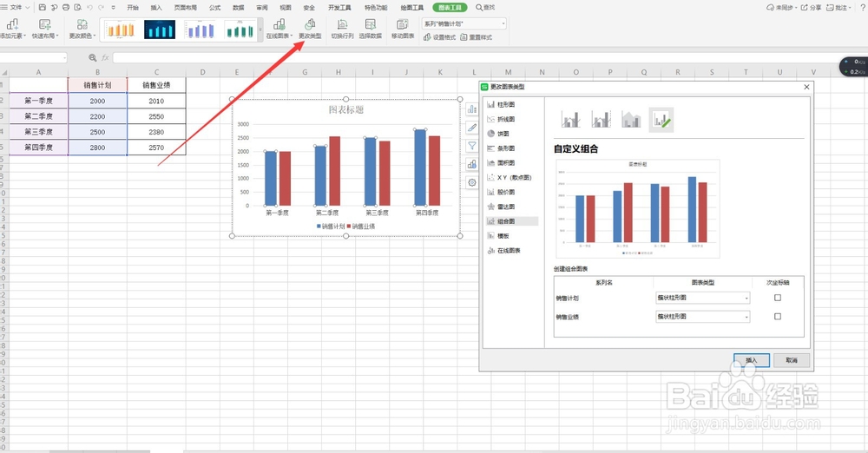This screenshot has height=453, width=868.
Task: Click the 更改类型 (change chart type) icon
Action: pyautogui.click(x=310, y=24)
